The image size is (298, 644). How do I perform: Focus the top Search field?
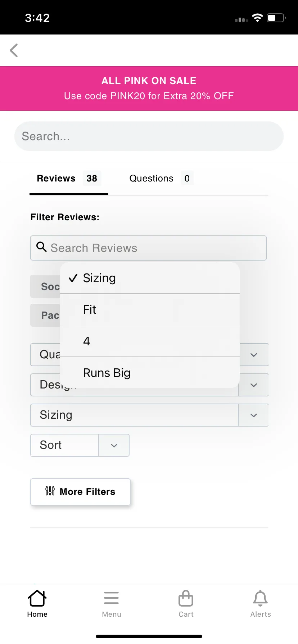[149, 136]
